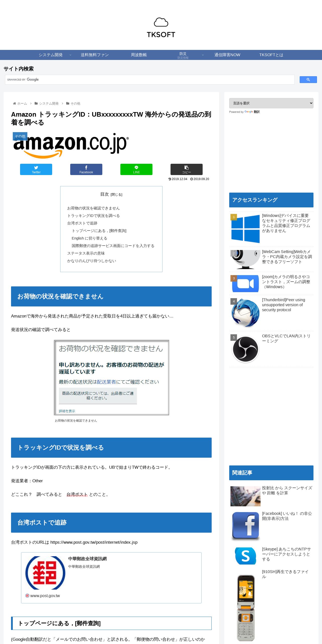
Task: Click the その他 breadcrumb link
Action: (x=75, y=103)
